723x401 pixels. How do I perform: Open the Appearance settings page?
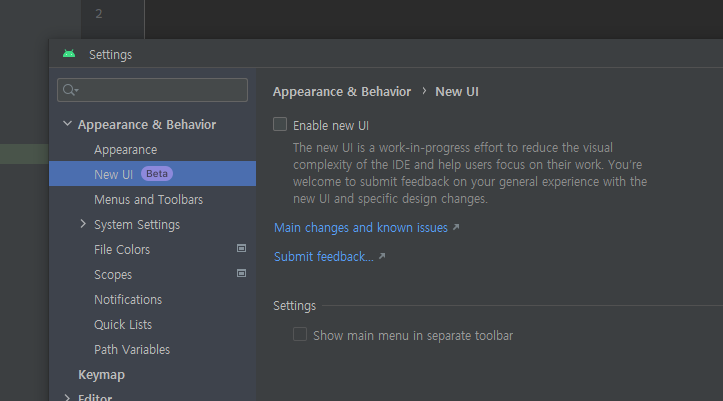(x=125, y=150)
